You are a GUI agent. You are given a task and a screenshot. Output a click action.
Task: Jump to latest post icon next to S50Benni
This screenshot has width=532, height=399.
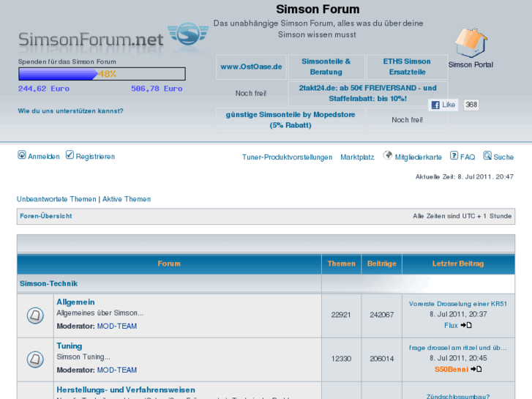(476, 369)
